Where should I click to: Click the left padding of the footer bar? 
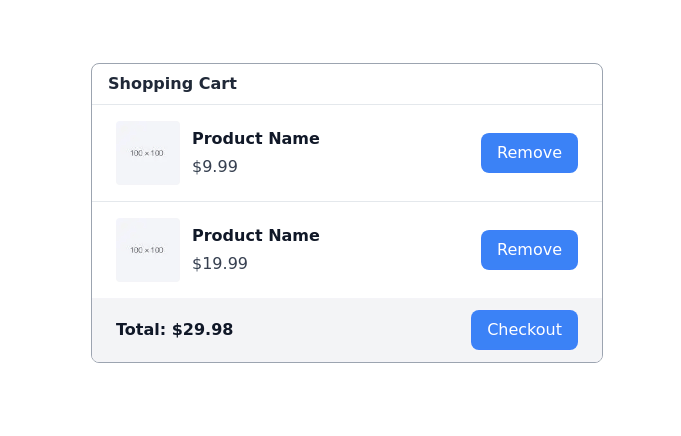[103, 330]
